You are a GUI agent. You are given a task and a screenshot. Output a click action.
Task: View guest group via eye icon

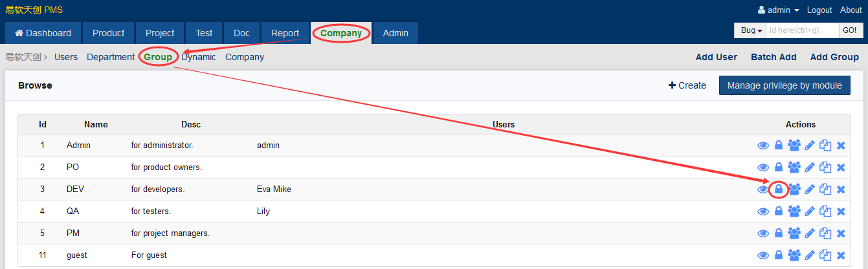(x=763, y=255)
